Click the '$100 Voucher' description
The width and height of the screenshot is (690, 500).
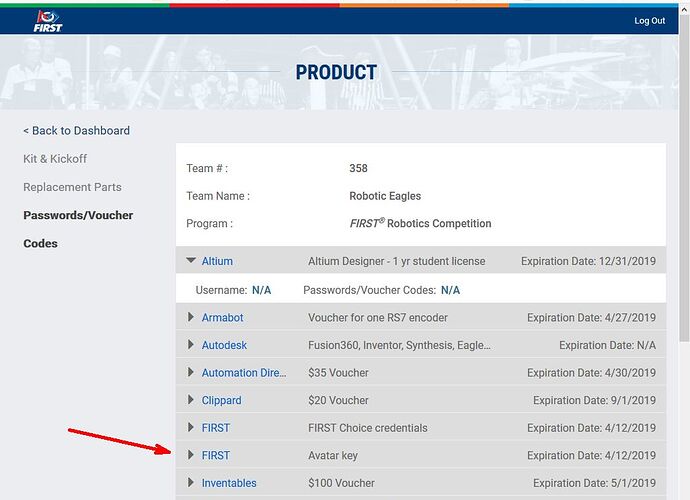[x=341, y=483]
